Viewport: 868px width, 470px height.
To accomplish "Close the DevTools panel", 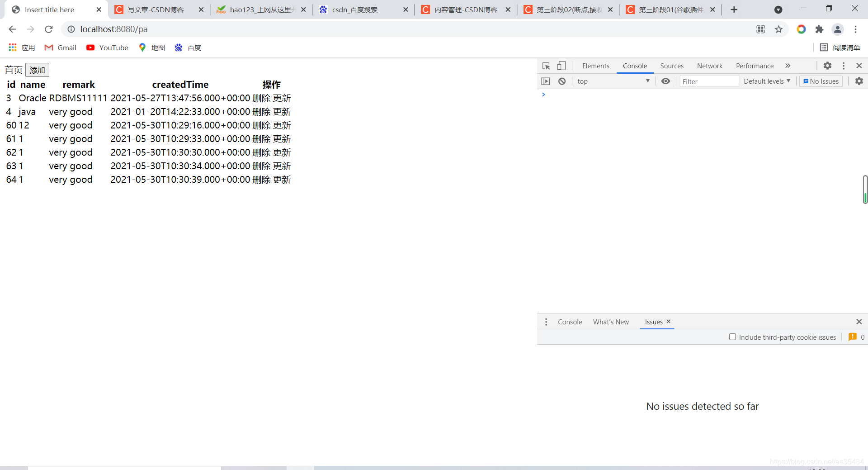I will click(859, 66).
